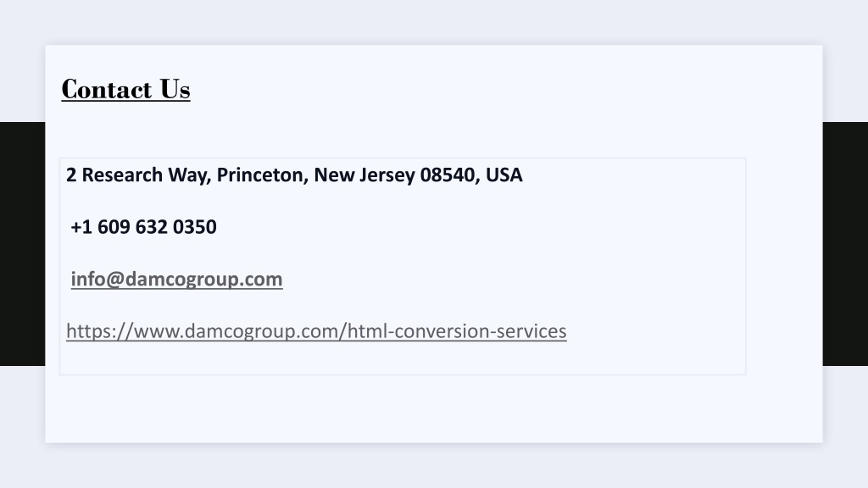
Task: Click the light gray background above the card
Action: 433,22
